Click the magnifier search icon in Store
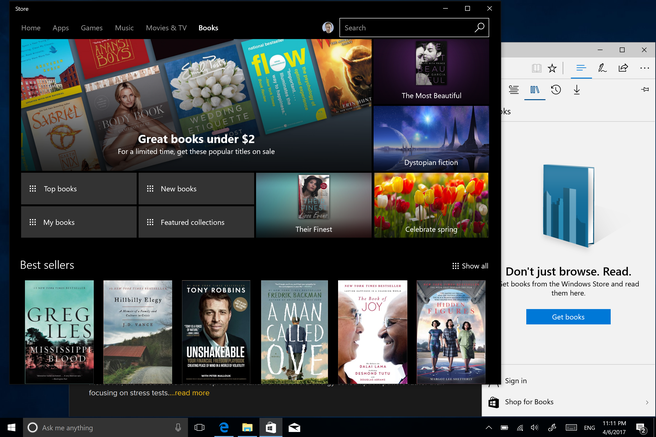 [x=480, y=28]
